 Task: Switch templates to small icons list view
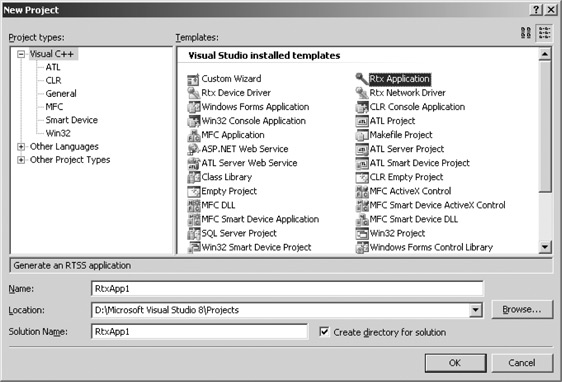[544, 33]
